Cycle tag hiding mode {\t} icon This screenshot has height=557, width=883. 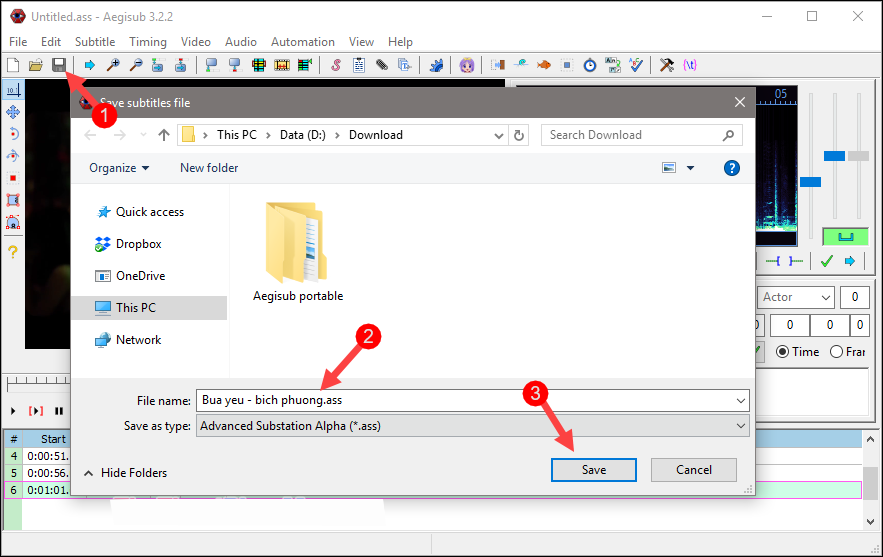690,65
